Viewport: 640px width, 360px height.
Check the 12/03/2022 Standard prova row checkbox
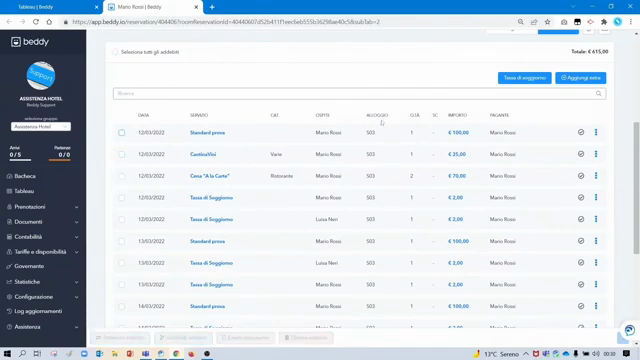click(122, 133)
